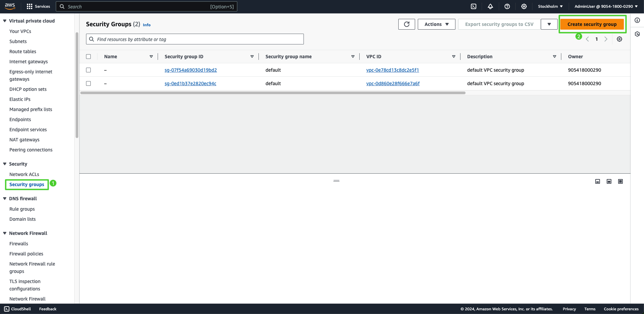Refresh the security groups list
Screen dimensions: 644x314
[x=407, y=24]
